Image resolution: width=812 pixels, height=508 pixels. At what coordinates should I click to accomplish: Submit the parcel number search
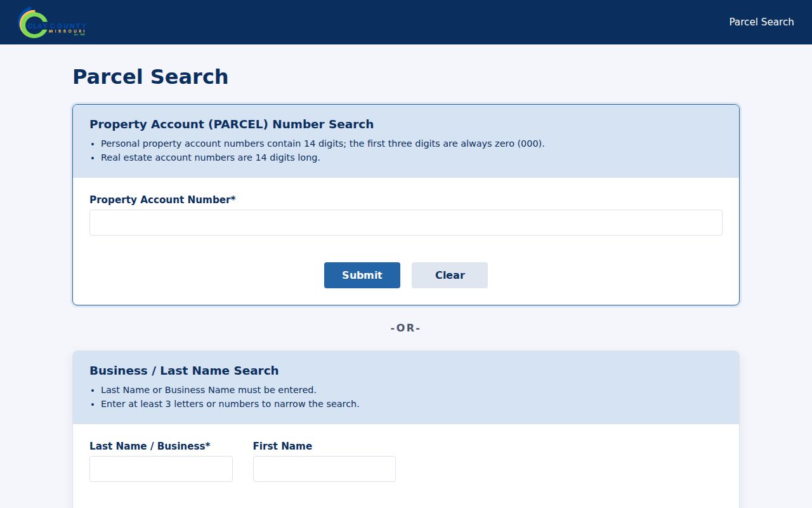[362, 275]
